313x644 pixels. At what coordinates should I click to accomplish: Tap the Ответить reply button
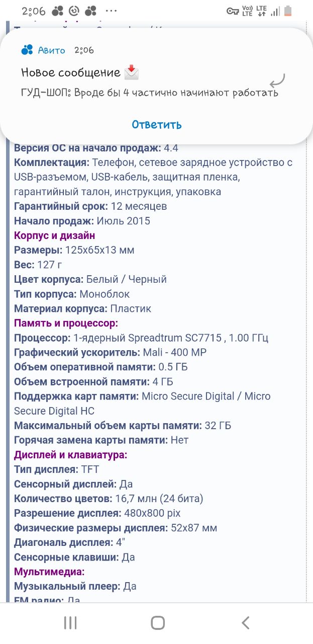tap(157, 124)
